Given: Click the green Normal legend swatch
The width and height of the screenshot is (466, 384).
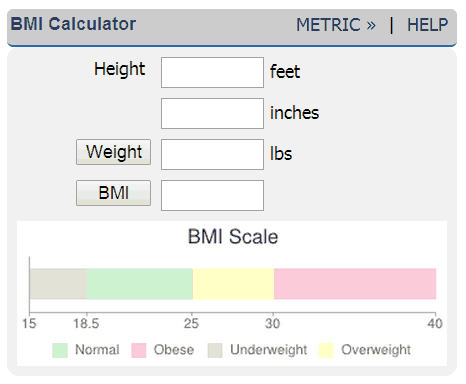Looking at the screenshot, I should [60, 350].
